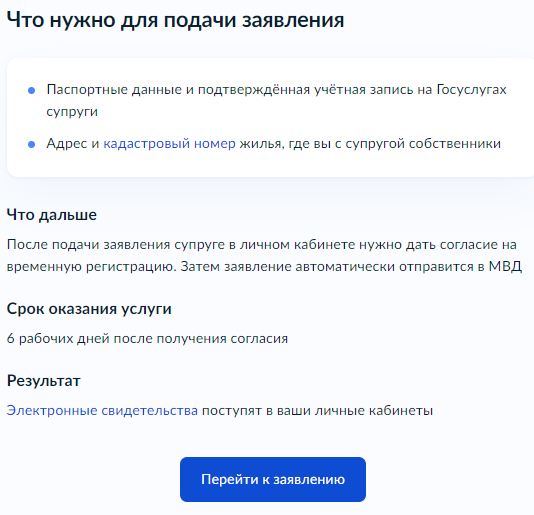Click the word 'МВД' in the paragraph
This screenshot has width=534, height=515.
[x=505, y=266]
